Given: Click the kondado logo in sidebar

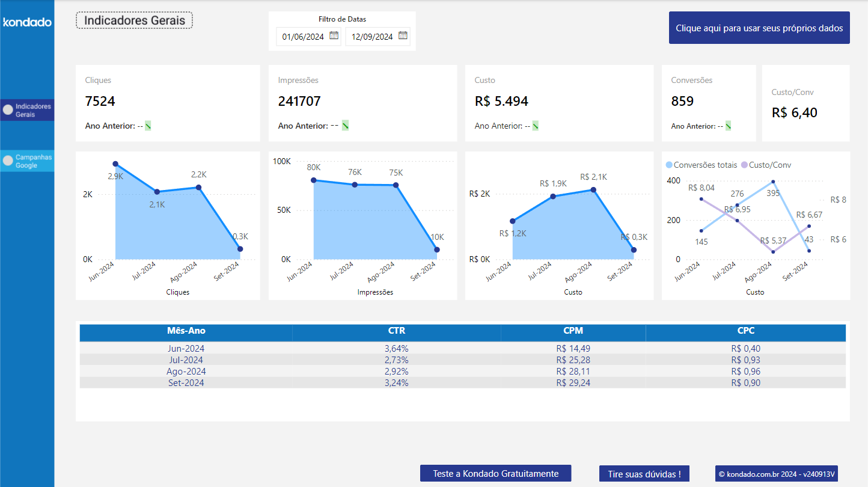Looking at the screenshot, I should 26,22.
